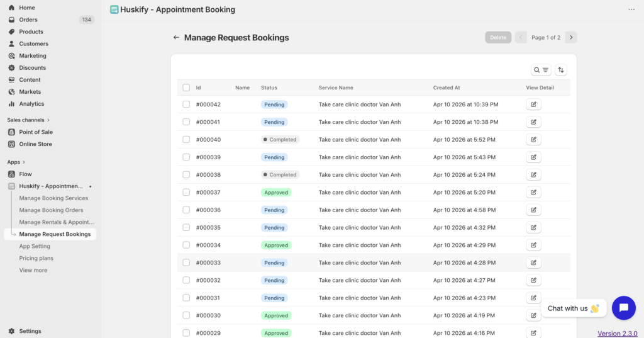Go to next page of bookings

tap(571, 38)
